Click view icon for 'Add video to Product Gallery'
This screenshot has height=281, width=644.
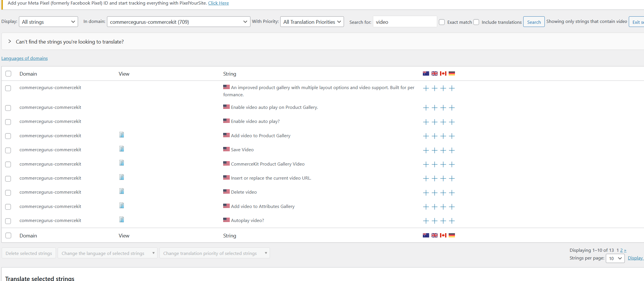(122, 135)
